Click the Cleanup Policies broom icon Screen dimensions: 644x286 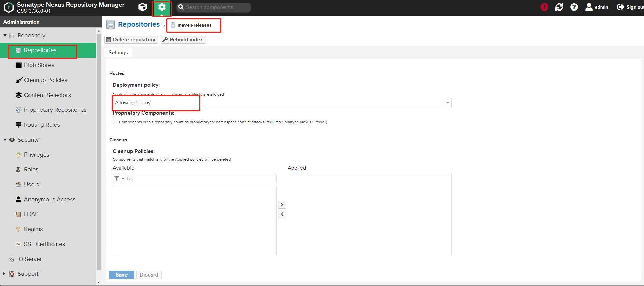pos(19,80)
